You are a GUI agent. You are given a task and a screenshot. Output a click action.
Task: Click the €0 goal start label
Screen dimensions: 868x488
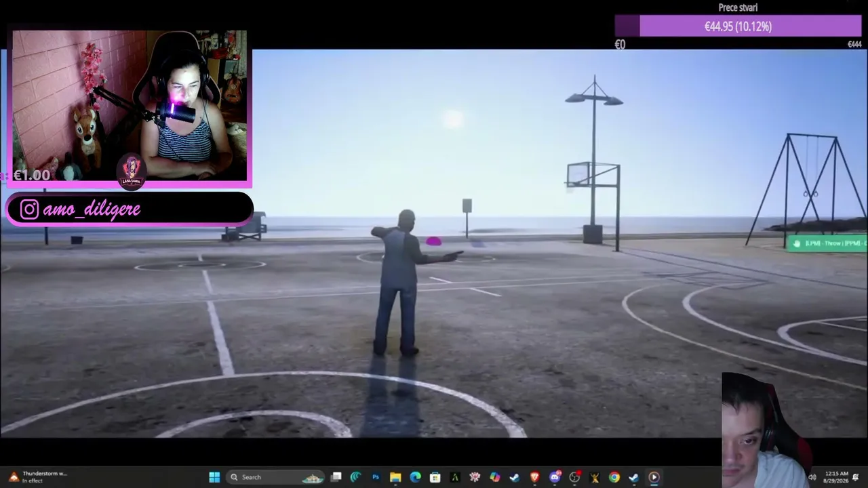pyautogui.click(x=620, y=45)
